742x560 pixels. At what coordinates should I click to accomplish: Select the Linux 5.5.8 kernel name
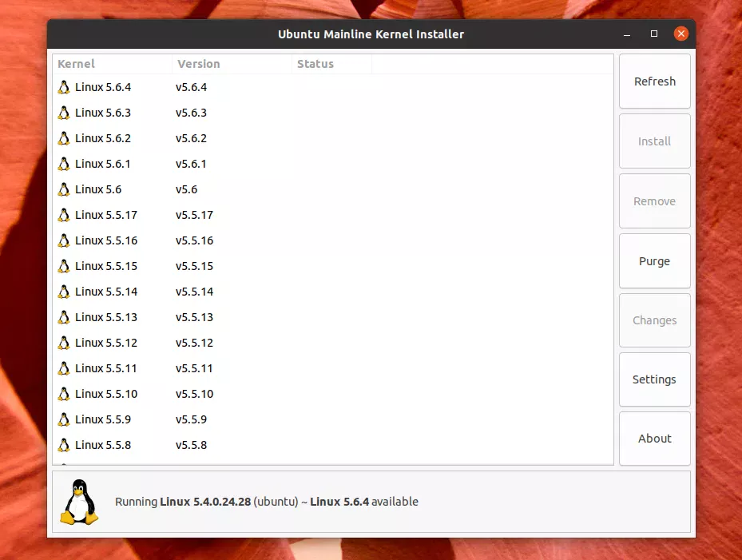tap(103, 445)
